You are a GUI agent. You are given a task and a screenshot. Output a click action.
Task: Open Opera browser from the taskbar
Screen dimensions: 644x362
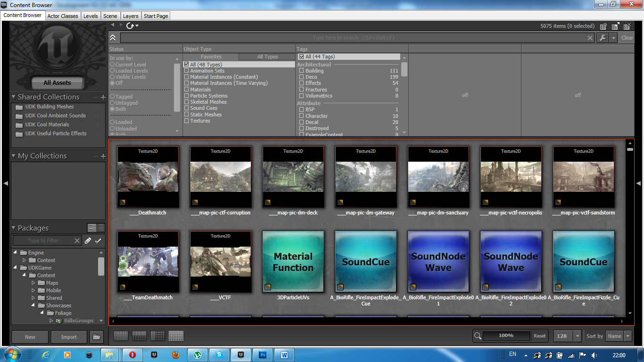(132, 354)
